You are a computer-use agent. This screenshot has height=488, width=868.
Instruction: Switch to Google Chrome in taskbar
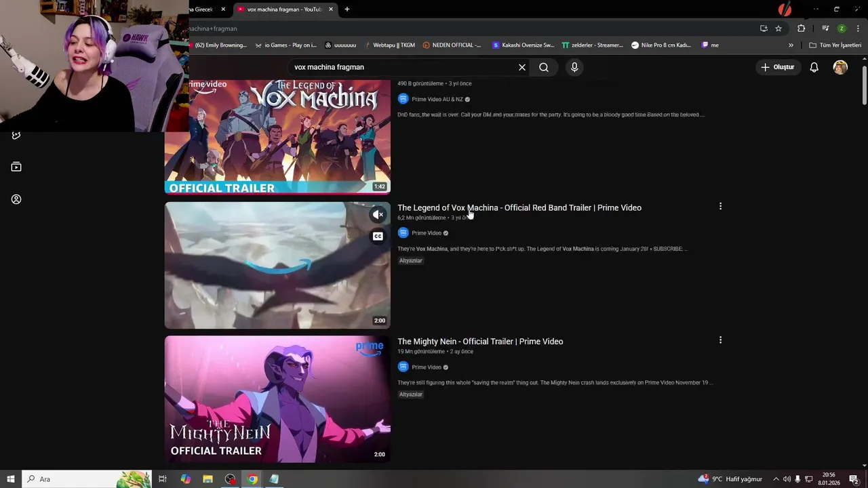click(x=252, y=479)
